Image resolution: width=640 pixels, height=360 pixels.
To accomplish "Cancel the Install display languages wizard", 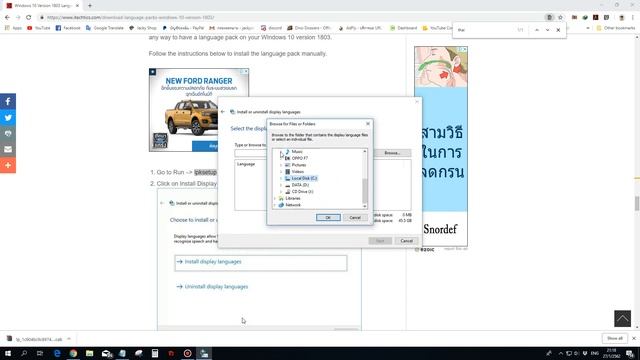I will [406, 241].
